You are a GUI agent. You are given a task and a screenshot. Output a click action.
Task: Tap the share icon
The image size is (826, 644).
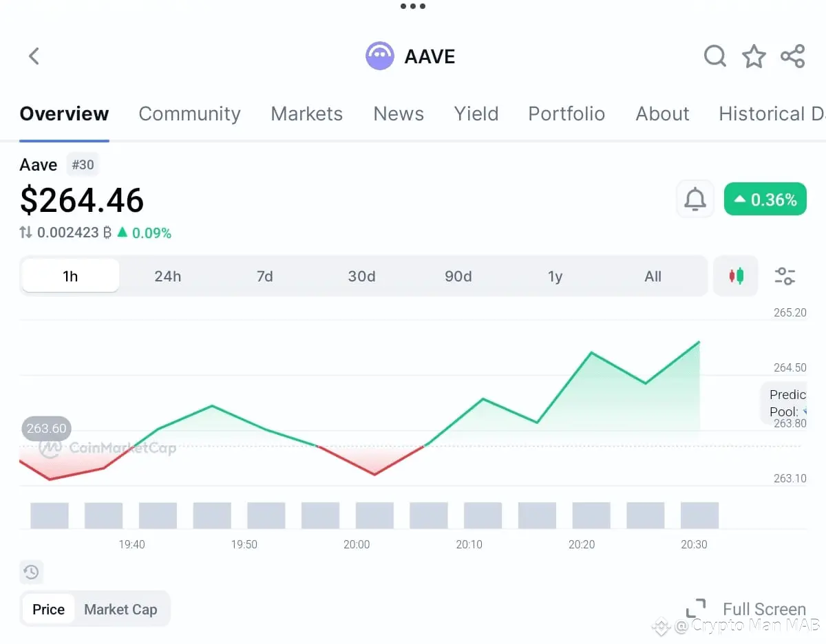tap(792, 56)
